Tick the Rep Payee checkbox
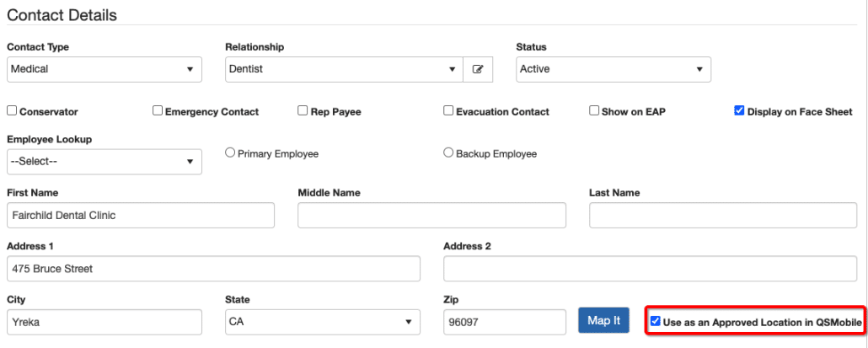Viewport: 868px width, 348px height. click(303, 111)
